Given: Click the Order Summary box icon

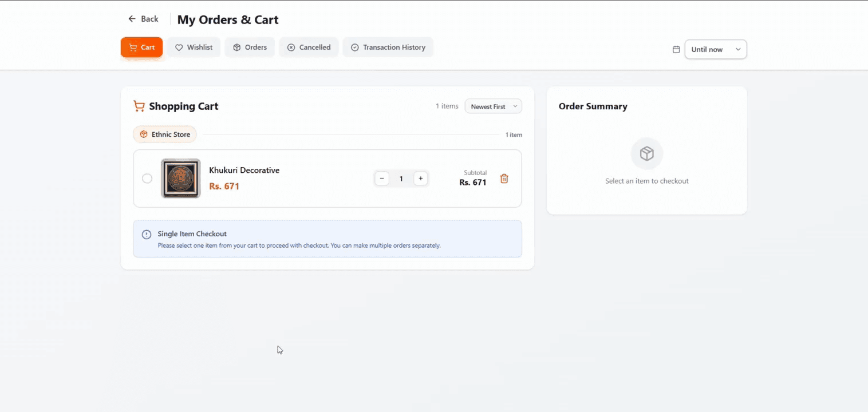Looking at the screenshot, I should pos(647,154).
